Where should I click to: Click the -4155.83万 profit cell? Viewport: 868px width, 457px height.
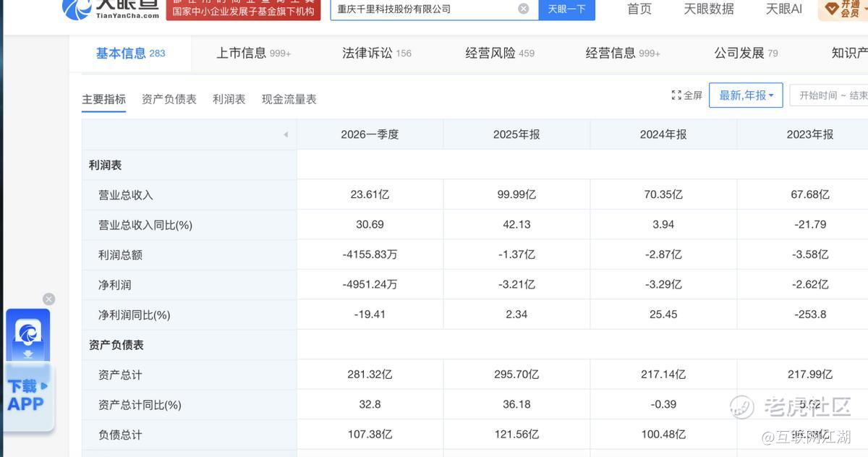coord(370,255)
